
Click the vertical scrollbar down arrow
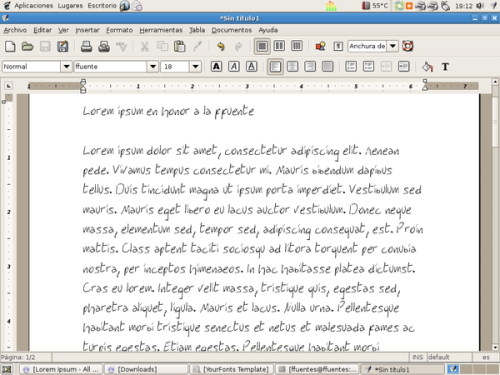(495, 347)
